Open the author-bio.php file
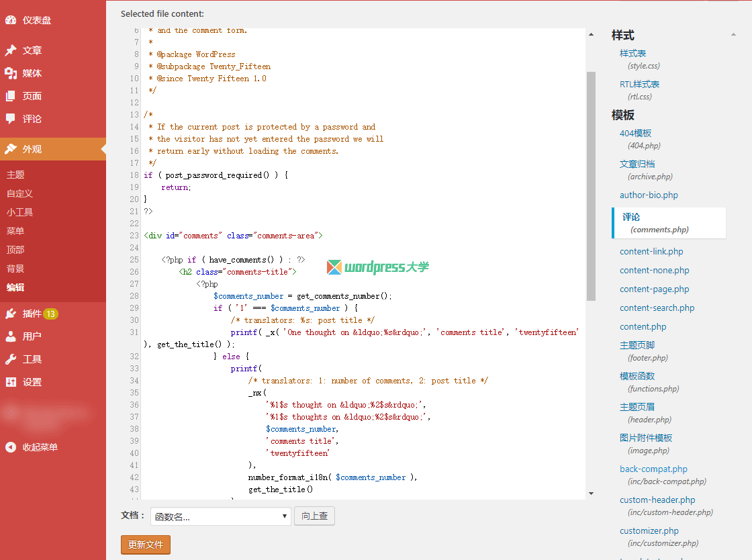 click(x=649, y=195)
